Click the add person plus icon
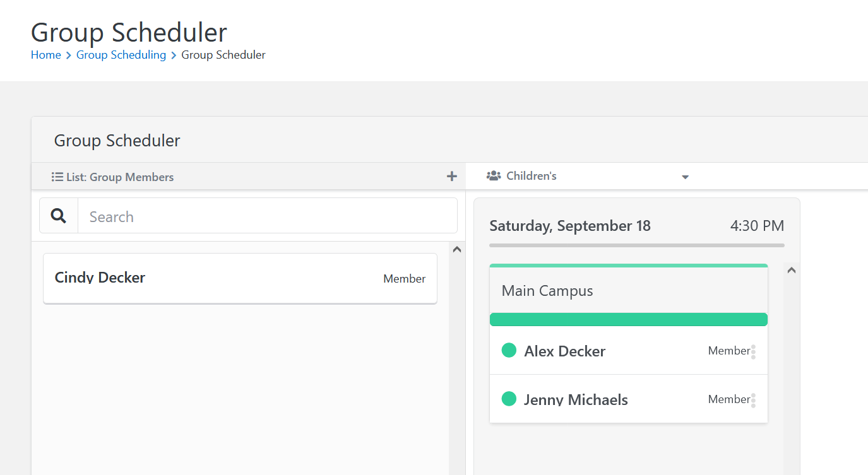 (451, 176)
